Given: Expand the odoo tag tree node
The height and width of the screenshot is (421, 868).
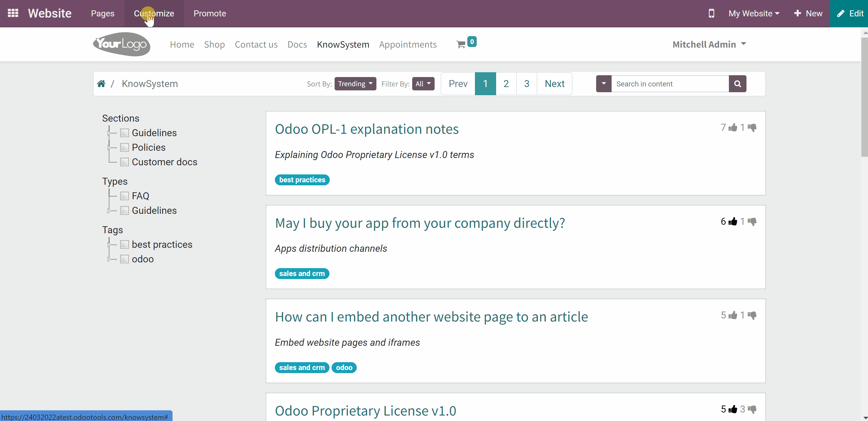Looking at the screenshot, I should (x=109, y=259).
